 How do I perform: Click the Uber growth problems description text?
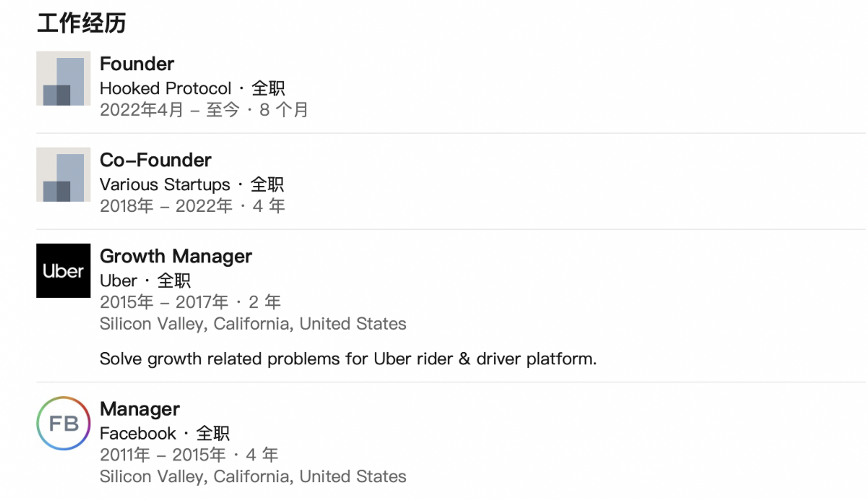[x=348, y=359]
